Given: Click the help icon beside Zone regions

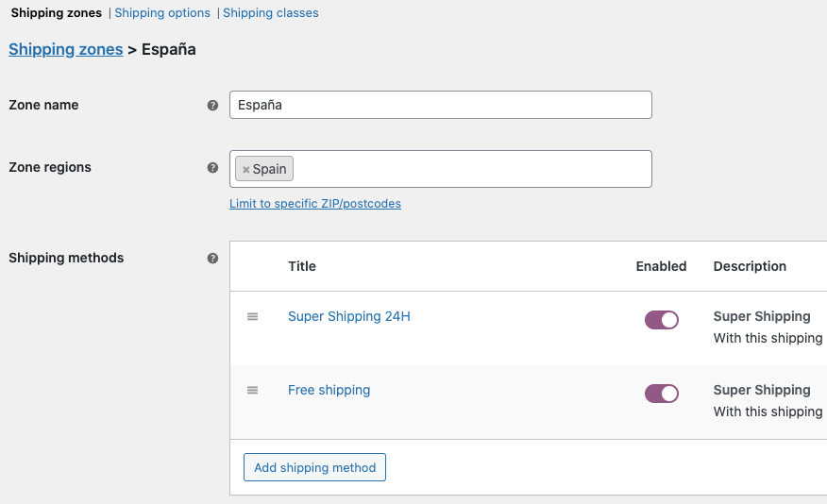Looking at the screenshot, I should [x=212, y=168].
